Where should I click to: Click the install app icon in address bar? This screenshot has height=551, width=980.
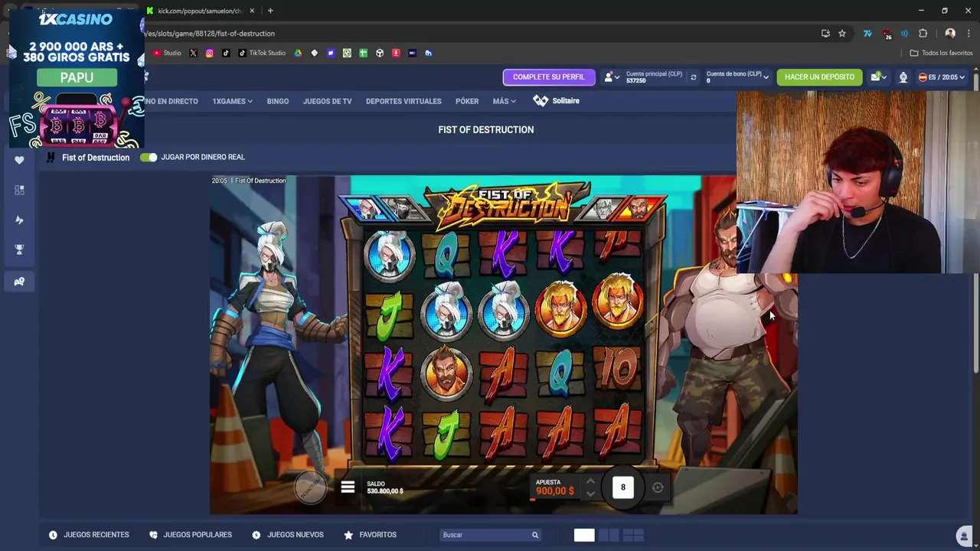pyautogui.click(x=825, y=34)
